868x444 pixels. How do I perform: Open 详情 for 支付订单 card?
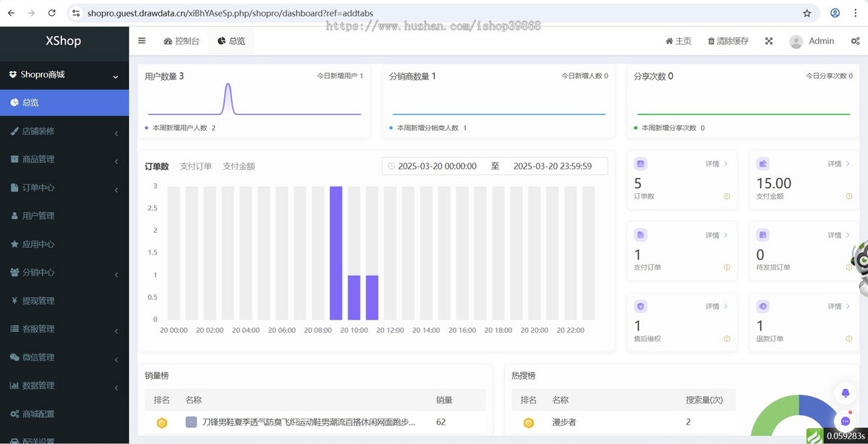click(x=716, y=235)
